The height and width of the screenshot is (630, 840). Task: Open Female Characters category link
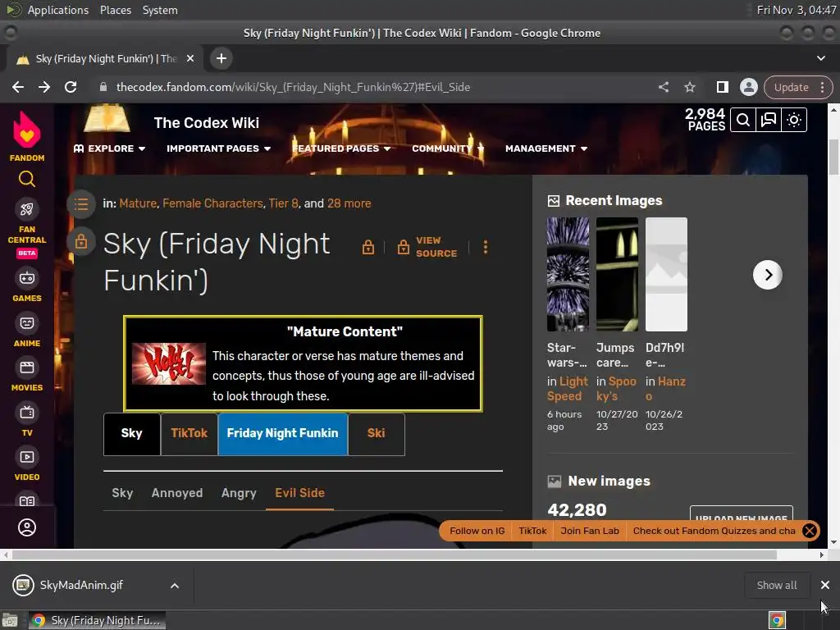[212, 203]
